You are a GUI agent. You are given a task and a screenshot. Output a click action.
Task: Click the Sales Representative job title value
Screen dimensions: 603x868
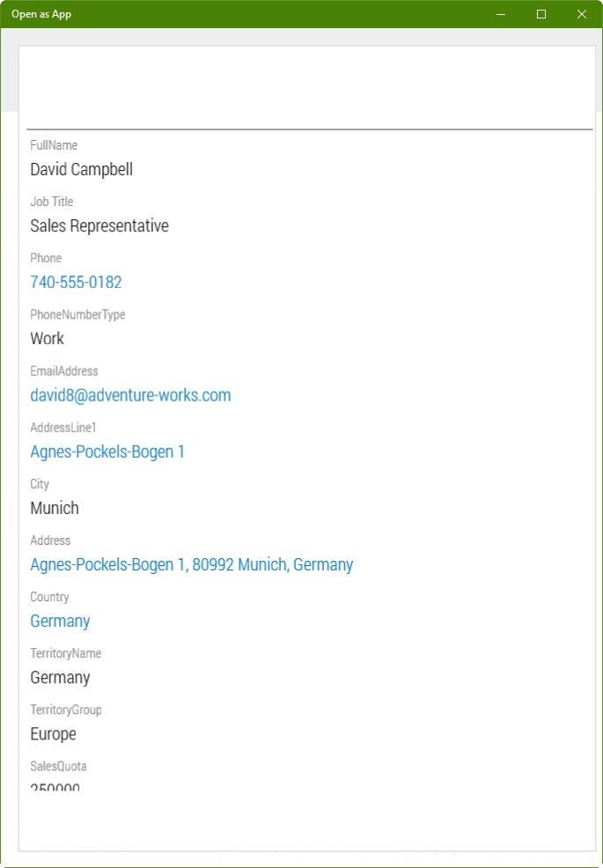pyautogui.click(x=99, y=226)
